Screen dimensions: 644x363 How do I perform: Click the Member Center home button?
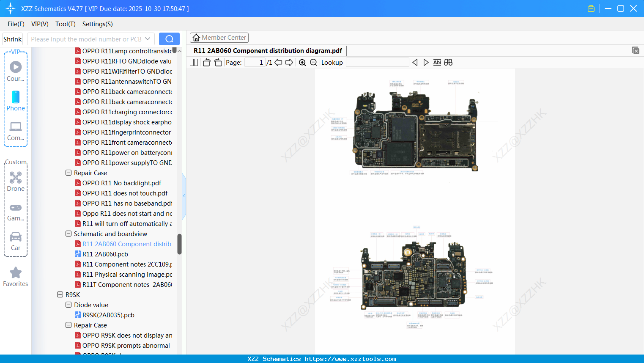(219, 38)
